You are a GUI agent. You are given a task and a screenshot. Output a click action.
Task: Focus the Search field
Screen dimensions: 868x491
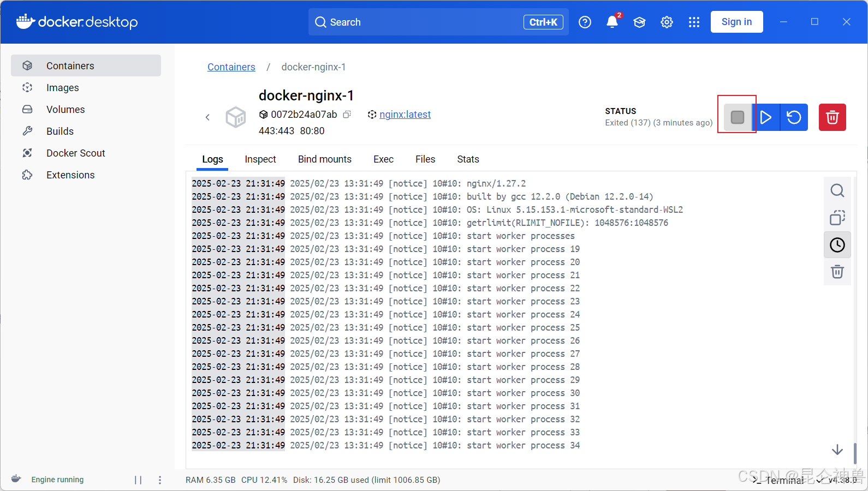[438, 22]
